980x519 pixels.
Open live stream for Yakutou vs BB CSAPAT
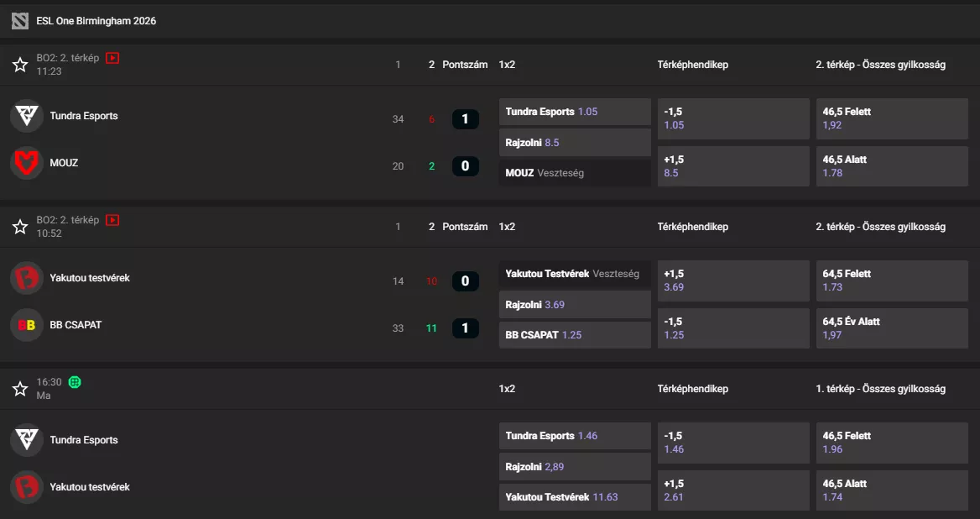[x=113, y=220]
